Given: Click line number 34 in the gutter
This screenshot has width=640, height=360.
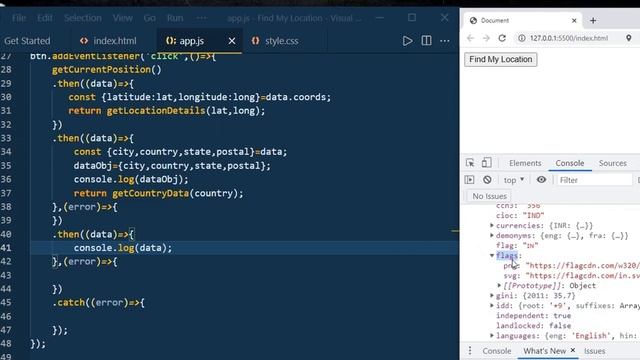Looking at the screenshot, I should (7, 152).
